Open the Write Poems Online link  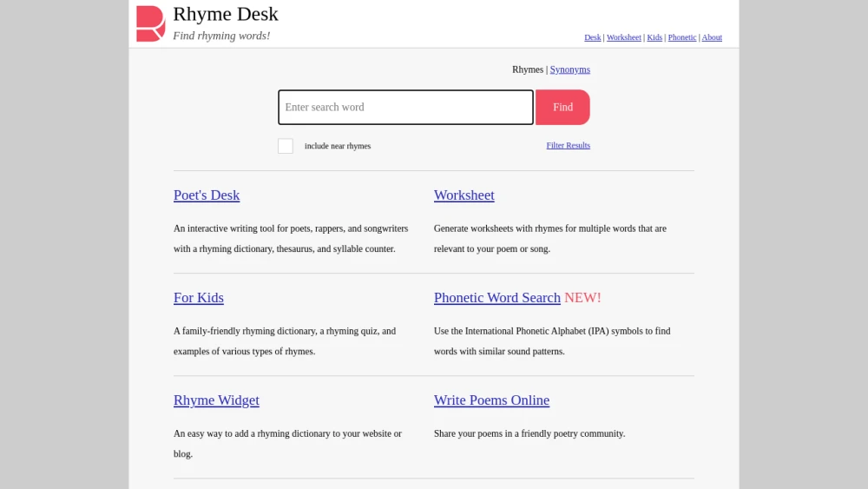click(491, 400)
